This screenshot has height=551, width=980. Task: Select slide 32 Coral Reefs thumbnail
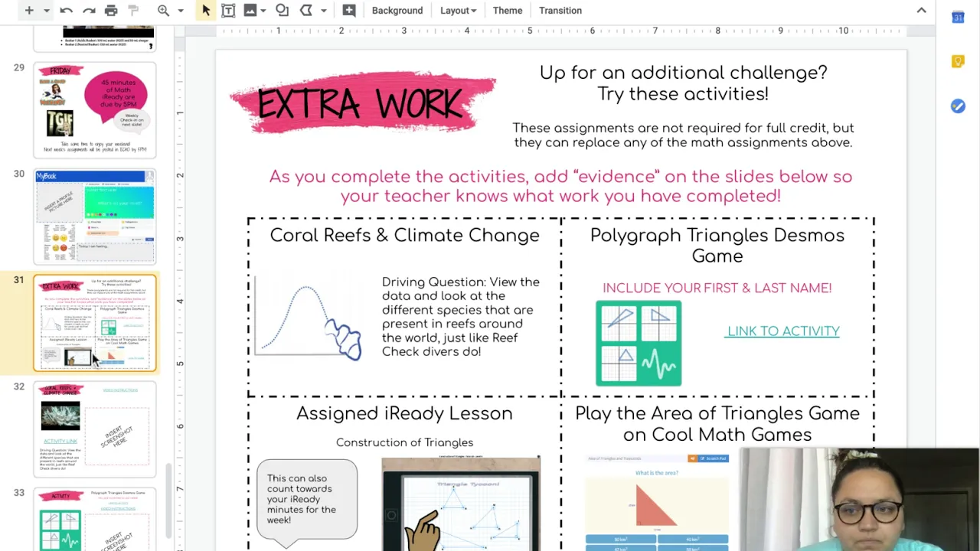click(x=95, y=429)
